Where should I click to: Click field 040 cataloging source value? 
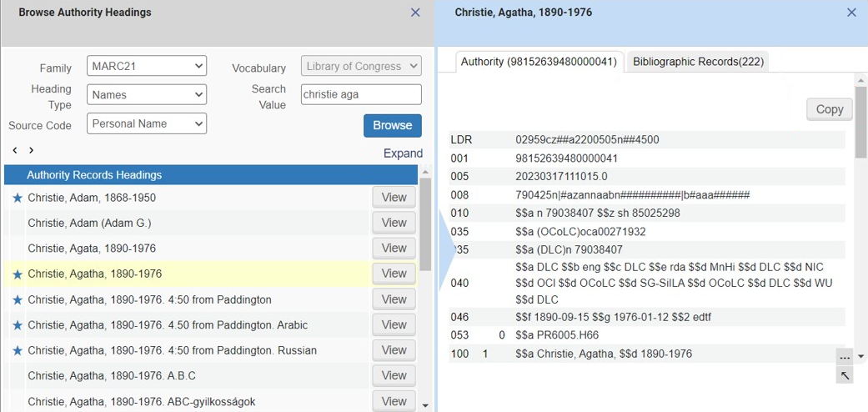(x=675, y=284)
